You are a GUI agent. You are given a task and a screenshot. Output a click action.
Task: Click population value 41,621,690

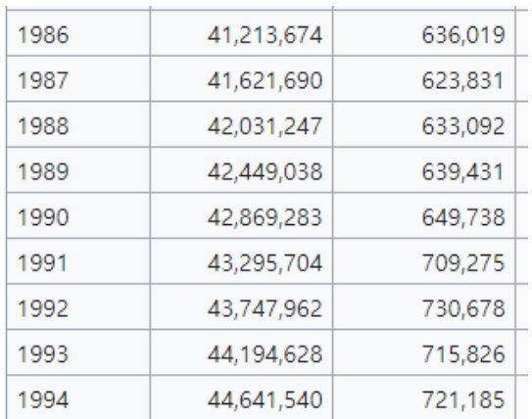[x=241, y=78]
